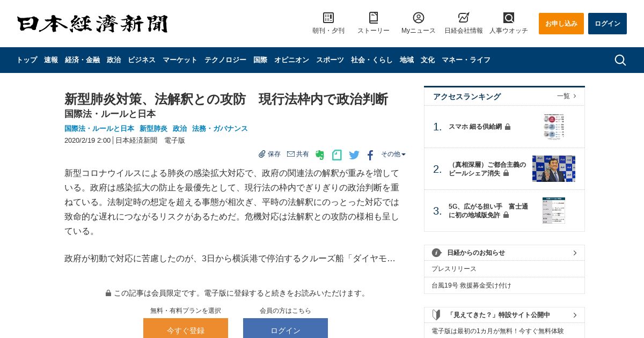Open the 政治 tag under headline
The width and height of the screenshot is (644, 338).
(180, 129)
